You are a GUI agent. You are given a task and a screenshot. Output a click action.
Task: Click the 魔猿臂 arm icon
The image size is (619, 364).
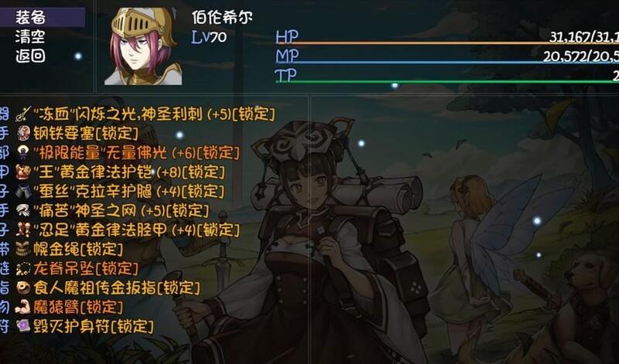coord(23,308)
